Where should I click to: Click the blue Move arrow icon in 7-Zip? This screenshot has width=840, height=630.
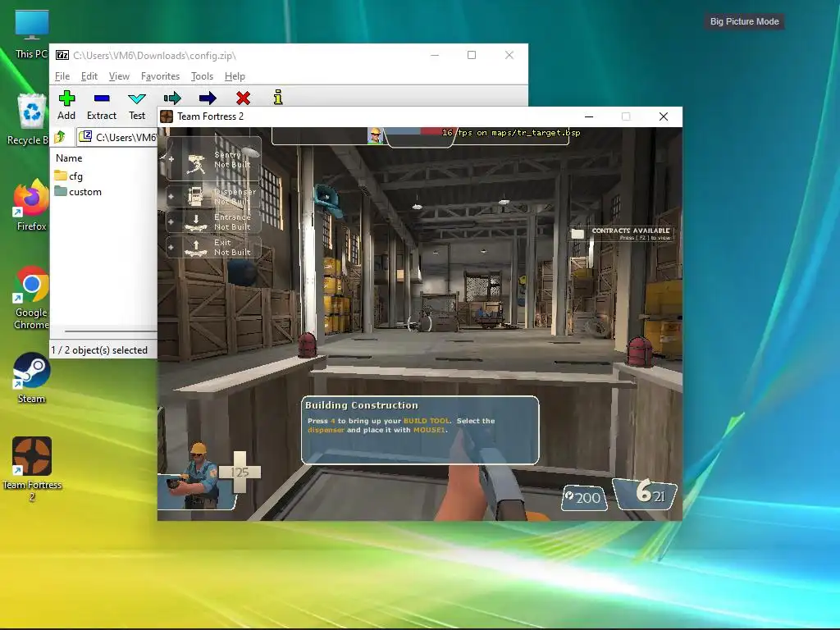coord(208,98)
